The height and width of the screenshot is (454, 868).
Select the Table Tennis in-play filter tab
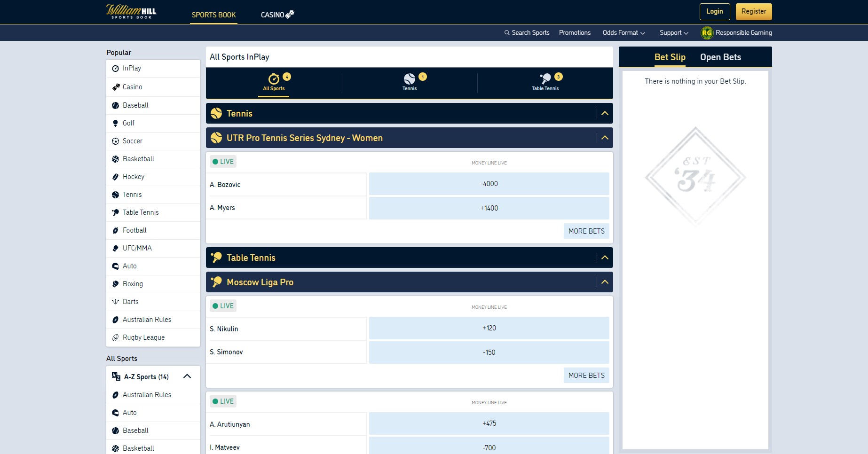tap(545, 83)
